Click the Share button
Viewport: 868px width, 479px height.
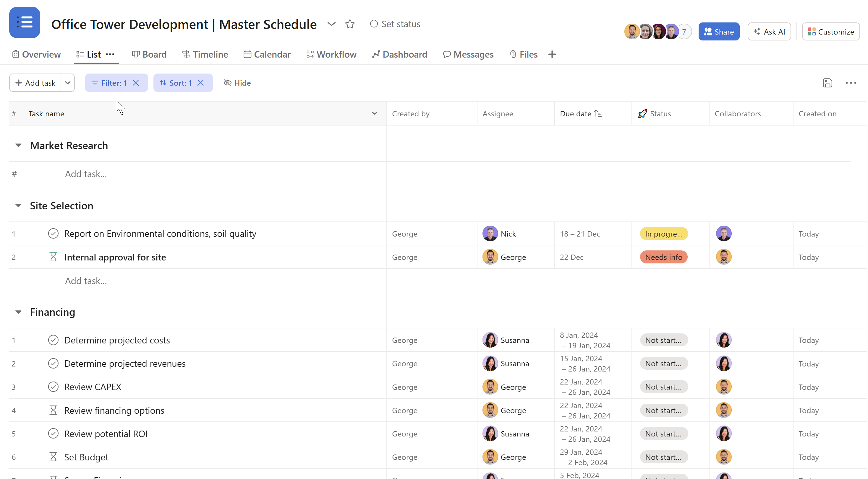719,31
